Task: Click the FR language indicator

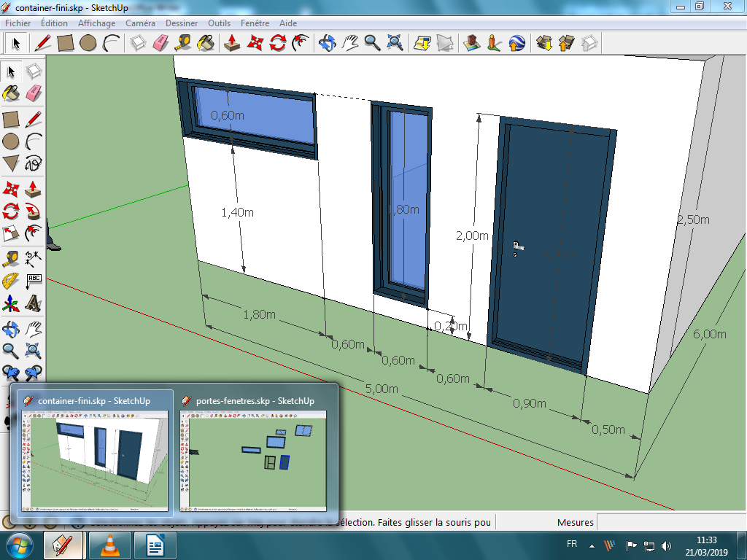Action: [x=573, y=545]
